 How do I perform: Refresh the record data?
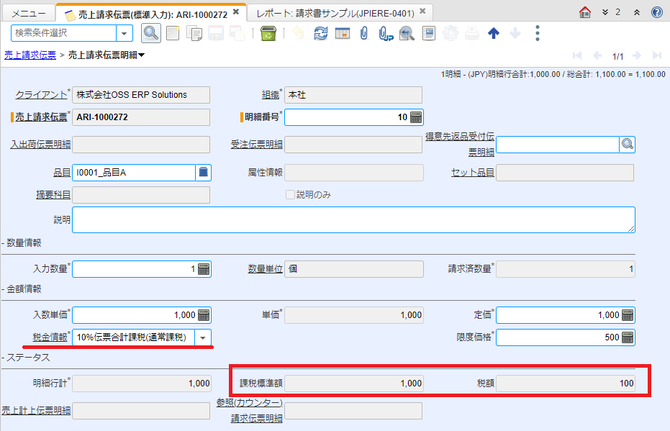320,33
